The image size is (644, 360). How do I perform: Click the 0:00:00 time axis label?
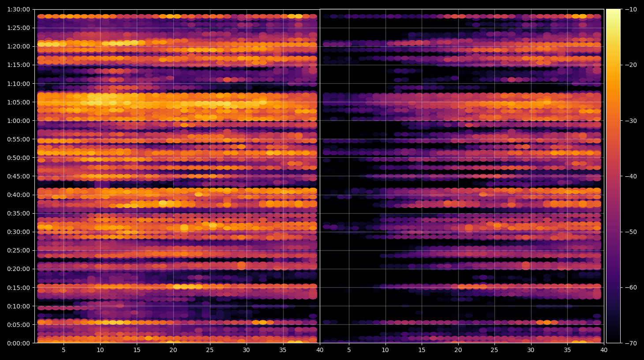point(19,343)
